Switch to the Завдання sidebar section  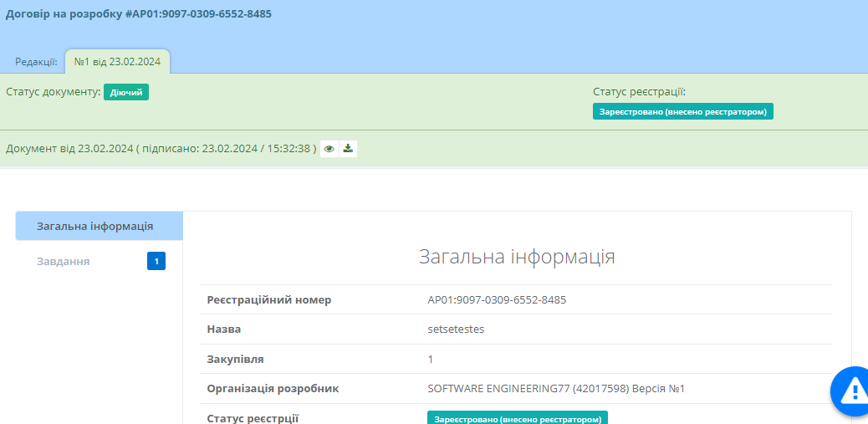click(64, 262)
